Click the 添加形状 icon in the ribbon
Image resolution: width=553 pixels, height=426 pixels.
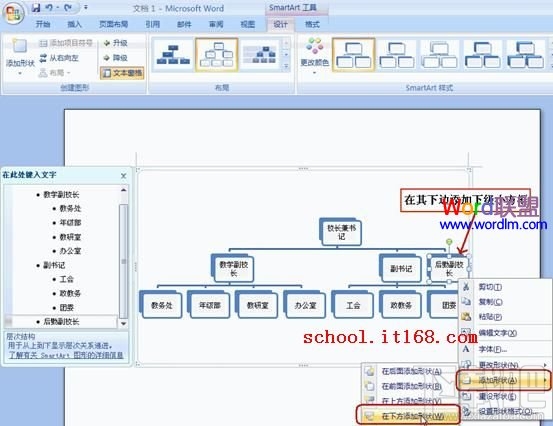20,46
